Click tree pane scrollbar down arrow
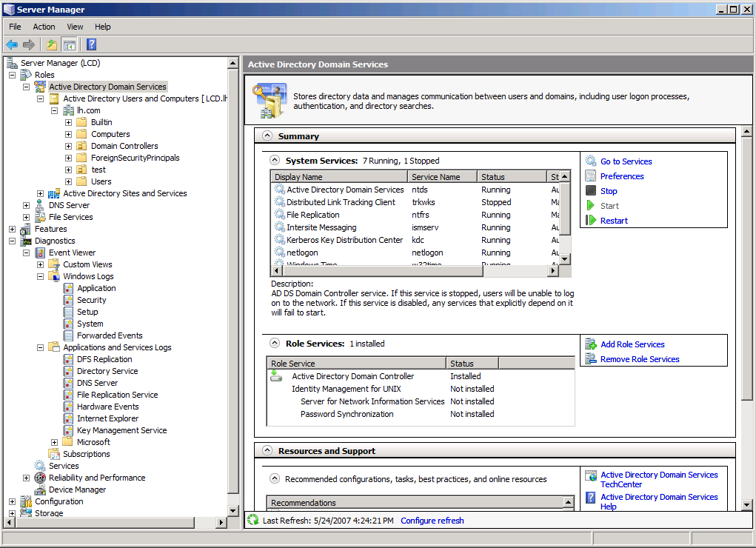Image resolution: width=756 pixels, height=548 pixels. (x=233, y=510)
